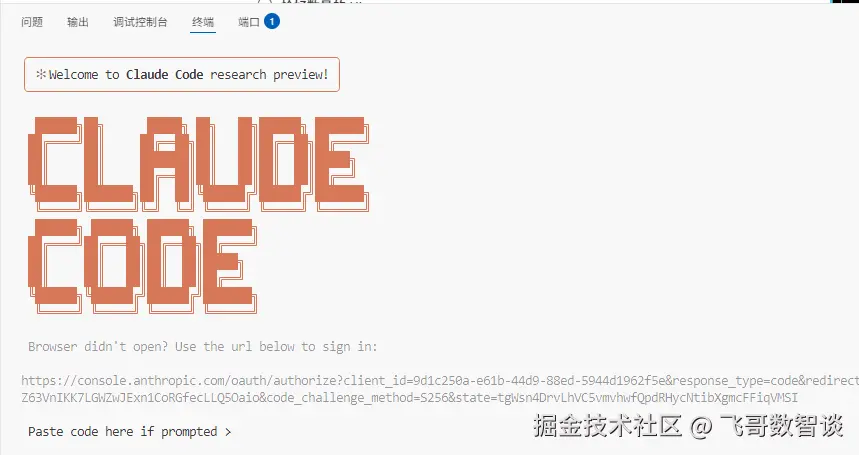
Task: Click the large CODE ASCII logo
Action: coord(142,266)
